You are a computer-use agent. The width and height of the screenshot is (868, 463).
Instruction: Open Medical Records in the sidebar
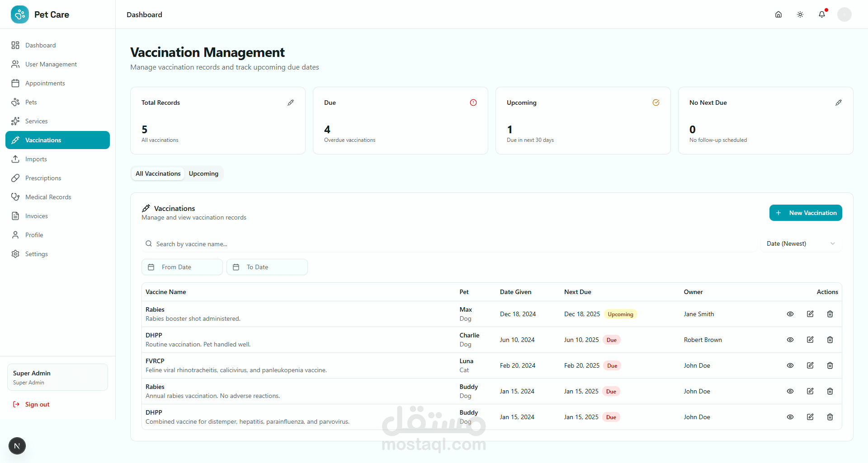click(x=57, y=197)
